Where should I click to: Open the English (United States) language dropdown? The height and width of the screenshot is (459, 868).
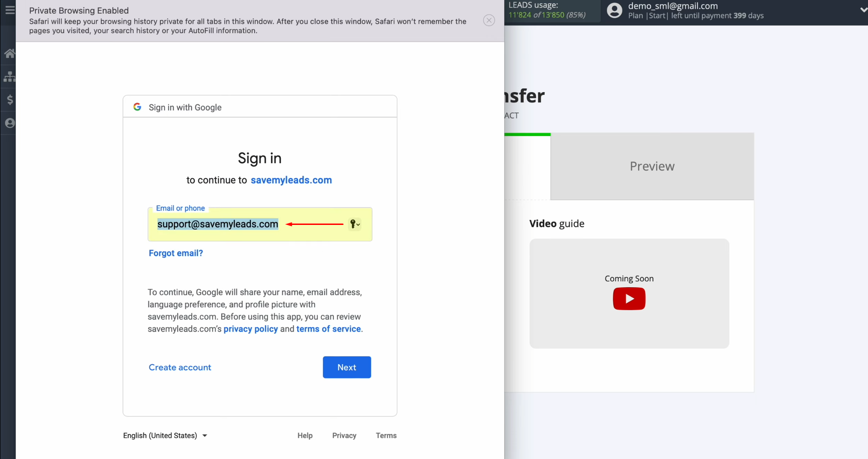165,436
